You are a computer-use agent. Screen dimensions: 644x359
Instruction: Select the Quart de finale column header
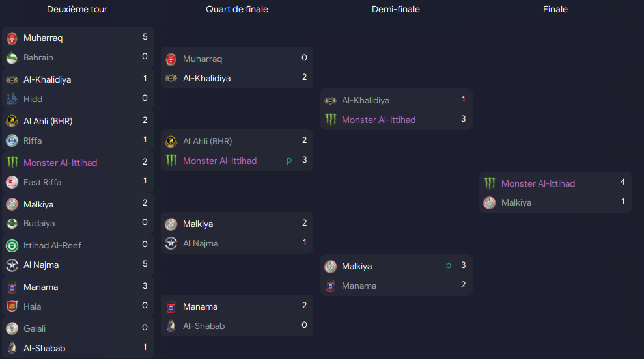click(x=237, y=10)
